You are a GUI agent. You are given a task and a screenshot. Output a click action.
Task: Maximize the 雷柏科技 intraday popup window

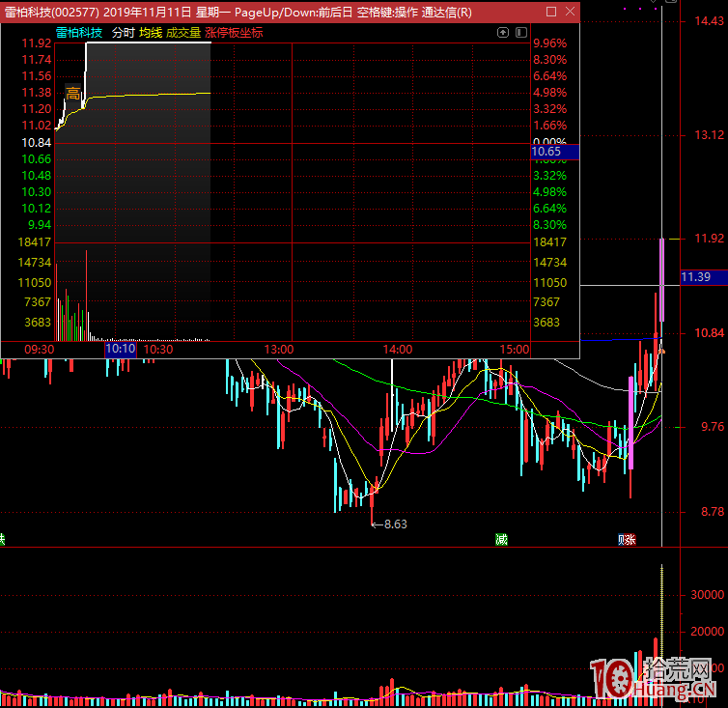click(551, 12)
